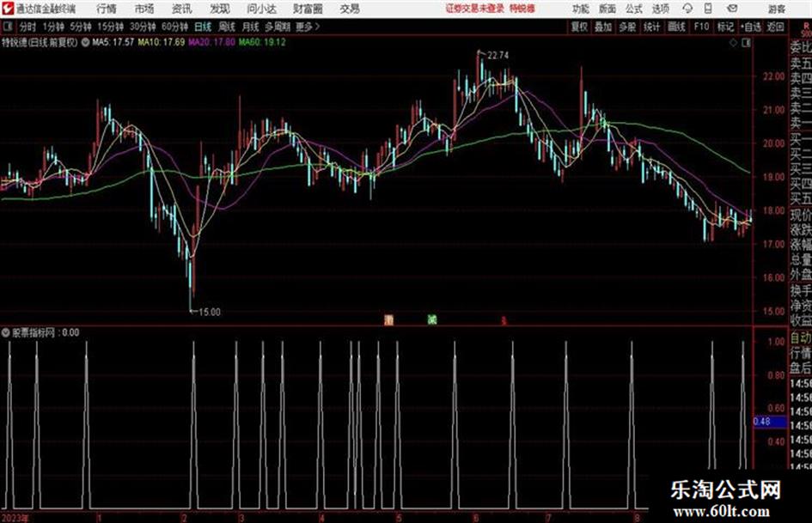Open the customer service headset icon
Image resolution: width=812 pixels, height=523 pixels.
[x=687, y=9]
